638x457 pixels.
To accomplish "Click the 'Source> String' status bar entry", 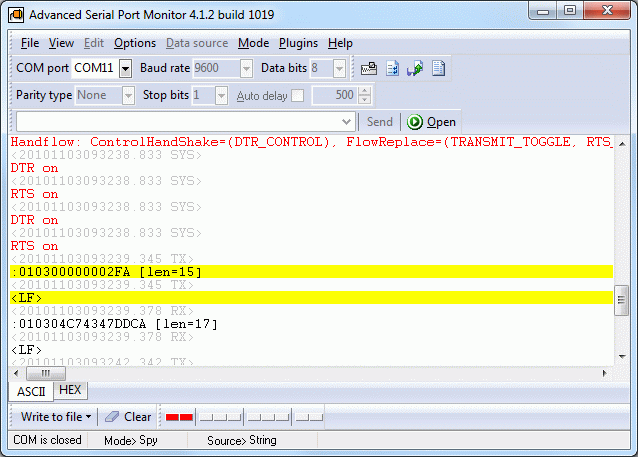I will click(242, 440).
